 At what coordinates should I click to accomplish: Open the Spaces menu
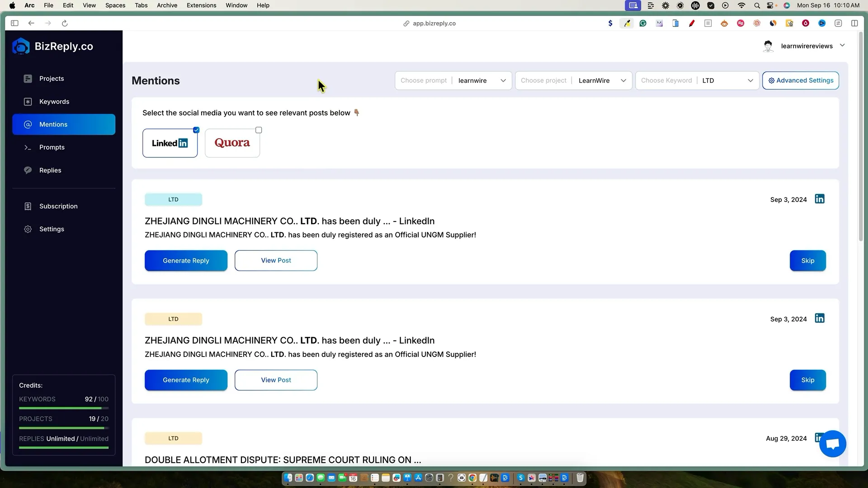tap(115, 5)
